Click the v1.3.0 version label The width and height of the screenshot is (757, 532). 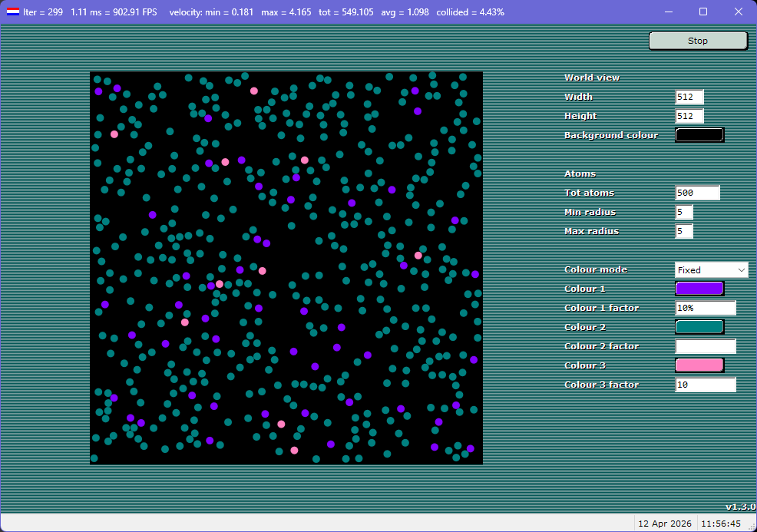click(x=739, y=507)
